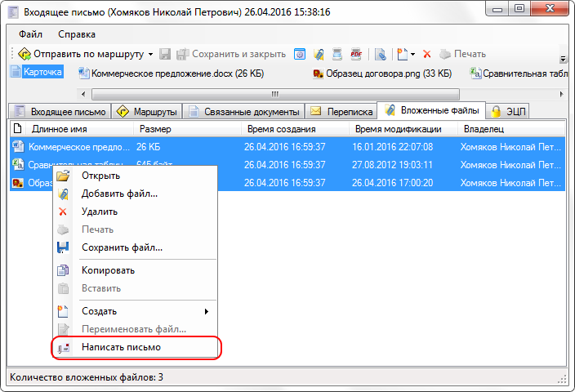Sort by the Время создания column header

pyautogui.click(x=295, y=129)
